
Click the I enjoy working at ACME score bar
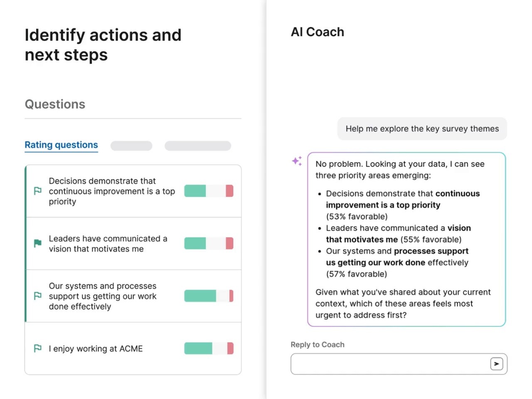(209, 348)
